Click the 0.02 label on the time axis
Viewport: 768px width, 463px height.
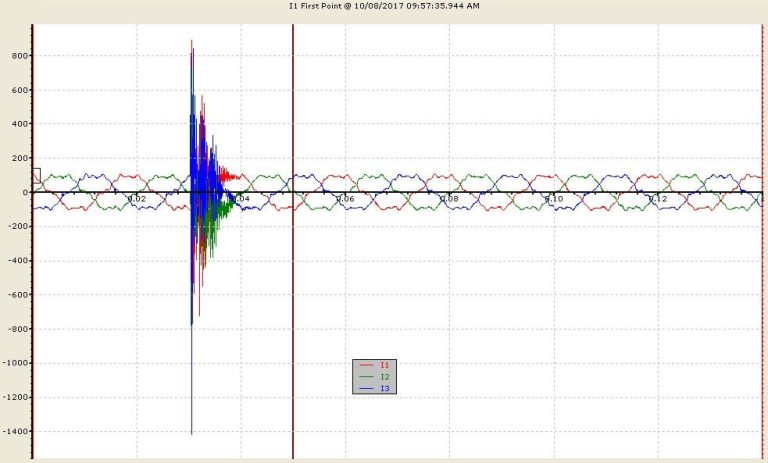(137, 199)
